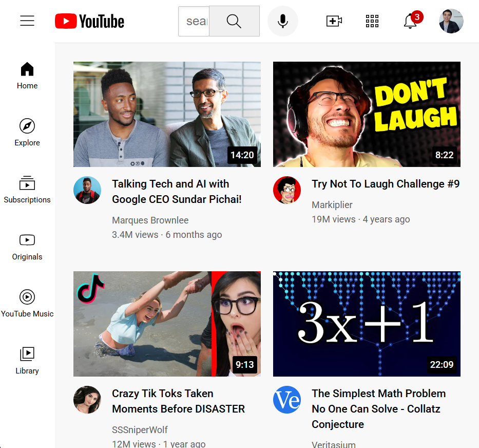
Task: Open title The Simplest Math Problem No One Can Solve
Action: coord(378,409)
